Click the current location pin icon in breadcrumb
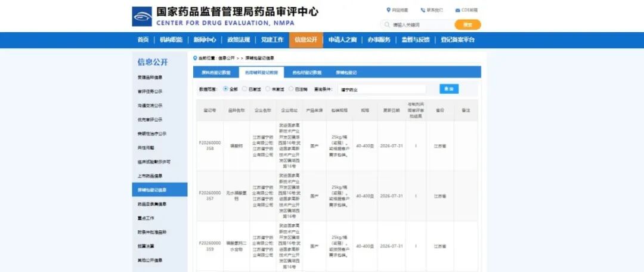The height and width of the screenshot is (272, 644). click(195, 58)
